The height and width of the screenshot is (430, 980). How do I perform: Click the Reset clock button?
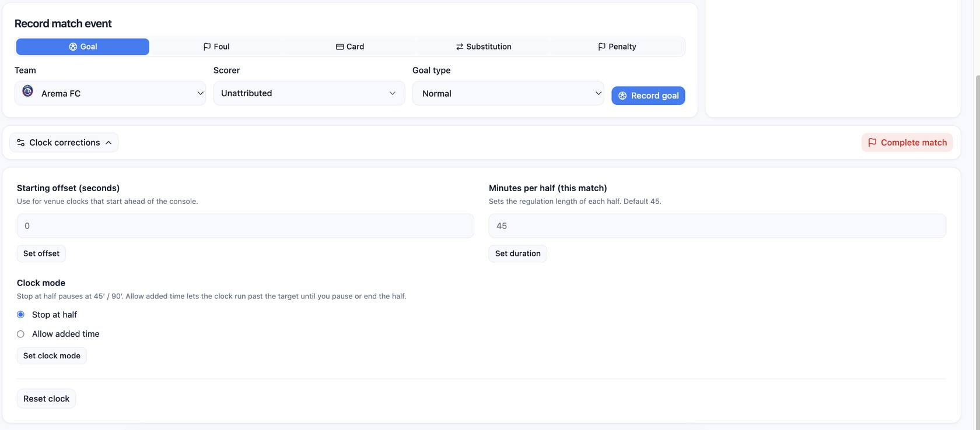pyautogui.click(x=47, y=399)
